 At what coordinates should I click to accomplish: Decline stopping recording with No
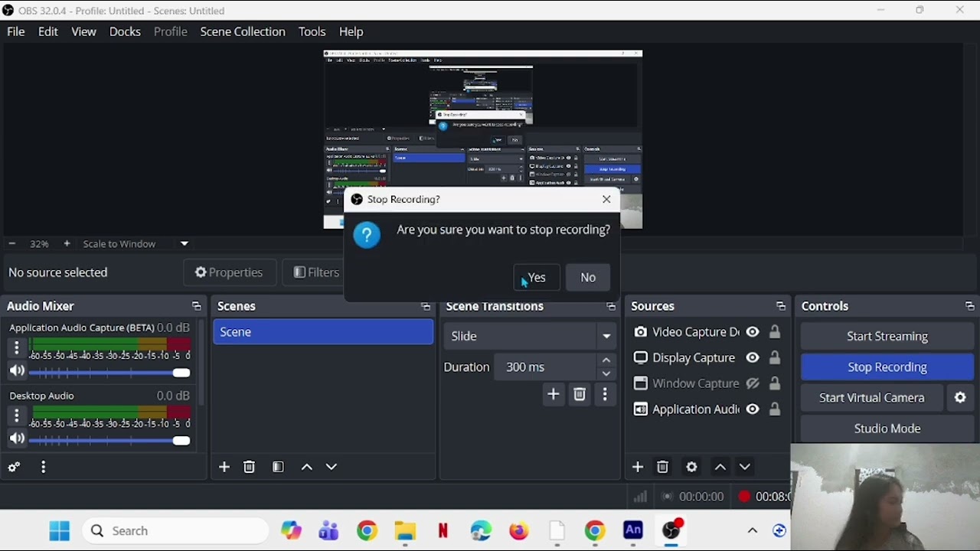click(588, 278)
